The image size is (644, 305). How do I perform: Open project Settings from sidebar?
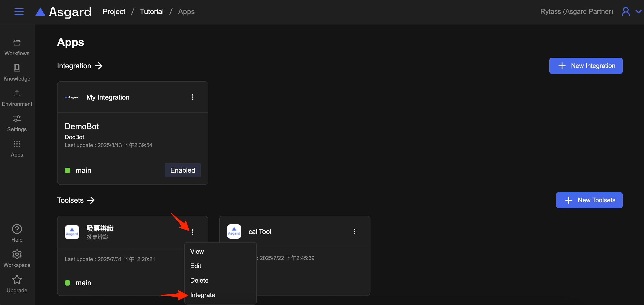17,123
